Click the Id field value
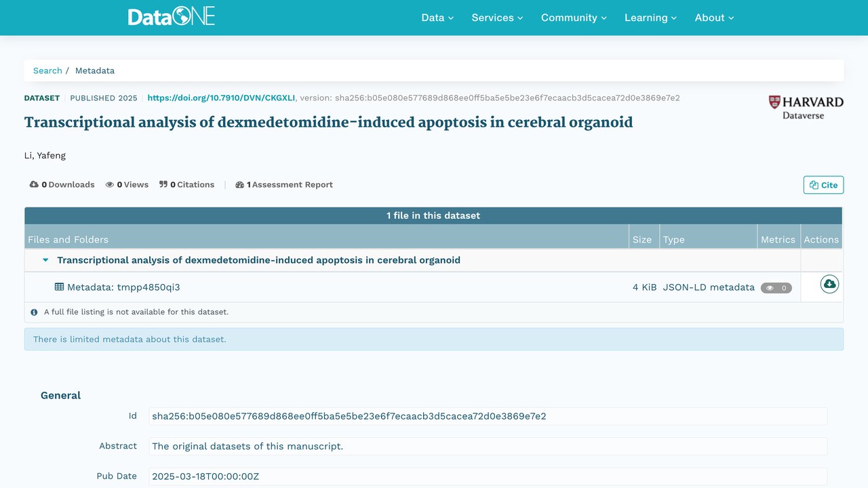868x488 pixels. 488,416
